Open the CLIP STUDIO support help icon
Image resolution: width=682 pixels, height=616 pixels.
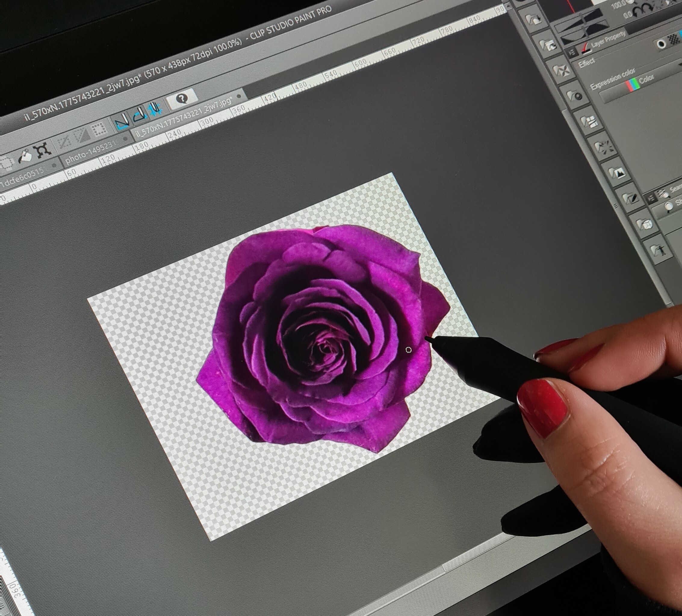pos(182,98)
